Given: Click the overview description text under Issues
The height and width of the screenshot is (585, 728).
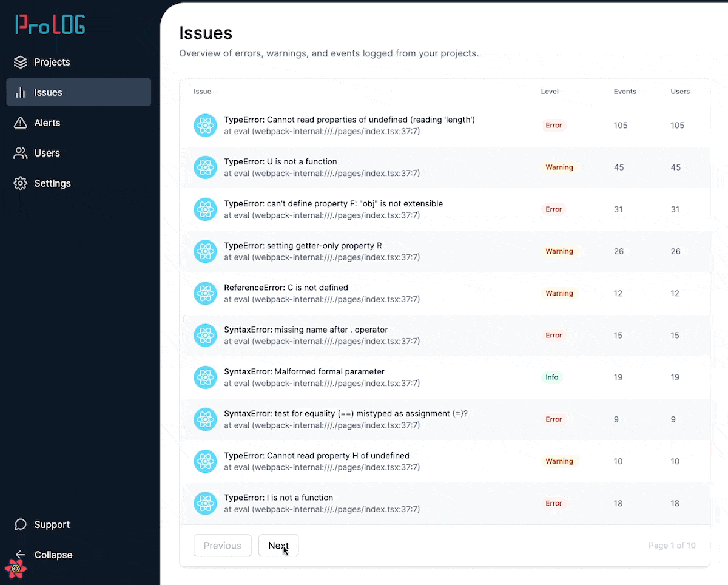Looking at the screenshot, I should (329, 53).
